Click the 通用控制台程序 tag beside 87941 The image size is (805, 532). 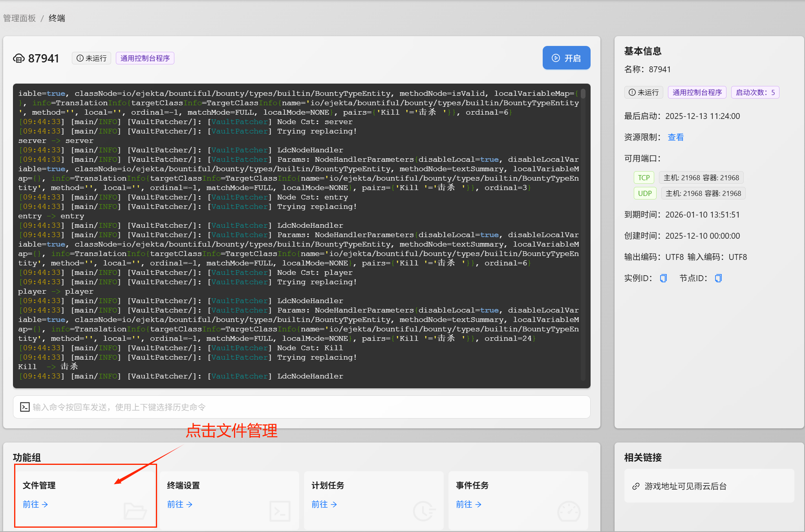click(x=145, y=59)
